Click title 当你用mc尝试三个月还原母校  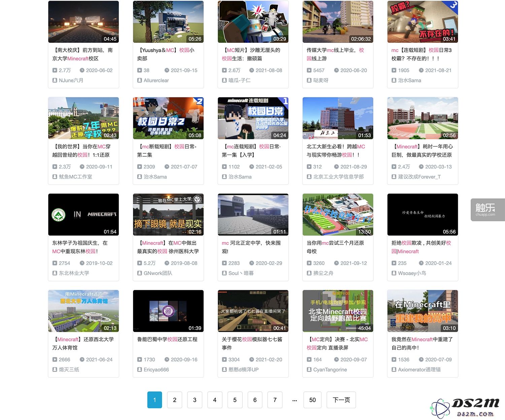tap(335, 247)
